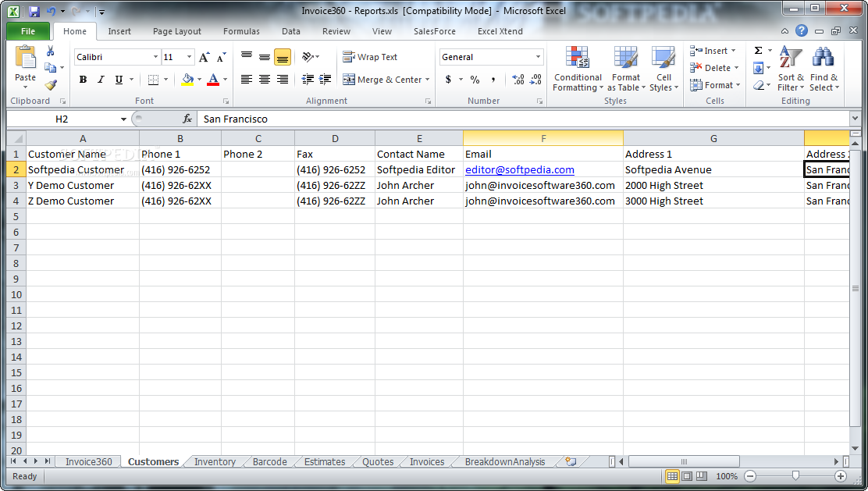Click the Align Text Right icon

(283, 80)
